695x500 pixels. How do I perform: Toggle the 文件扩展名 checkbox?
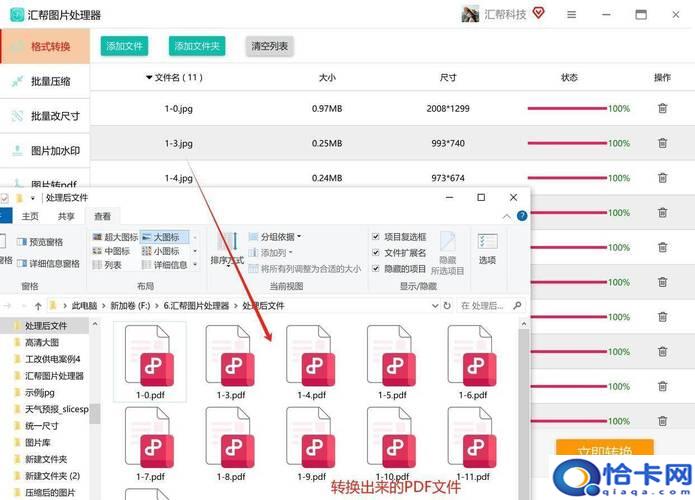(376, 253)
